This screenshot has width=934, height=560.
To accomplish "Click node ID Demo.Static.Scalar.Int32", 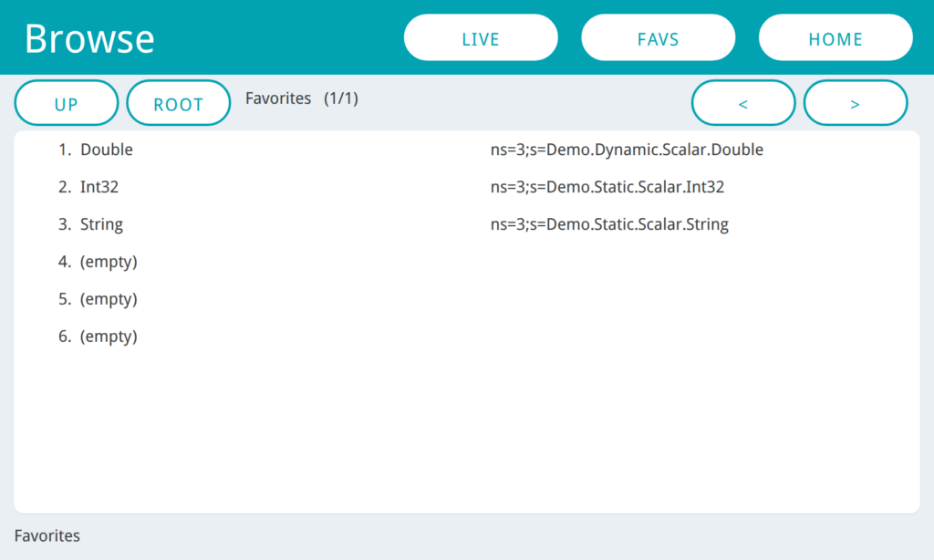I will 607,187.
